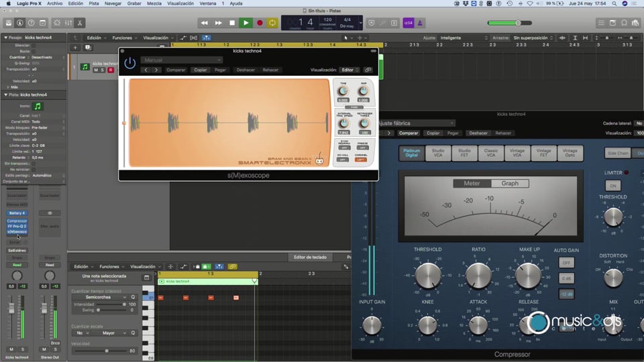
Task: Click the s(M)exoscope AMP knob
Action: (x=363, y=92)
